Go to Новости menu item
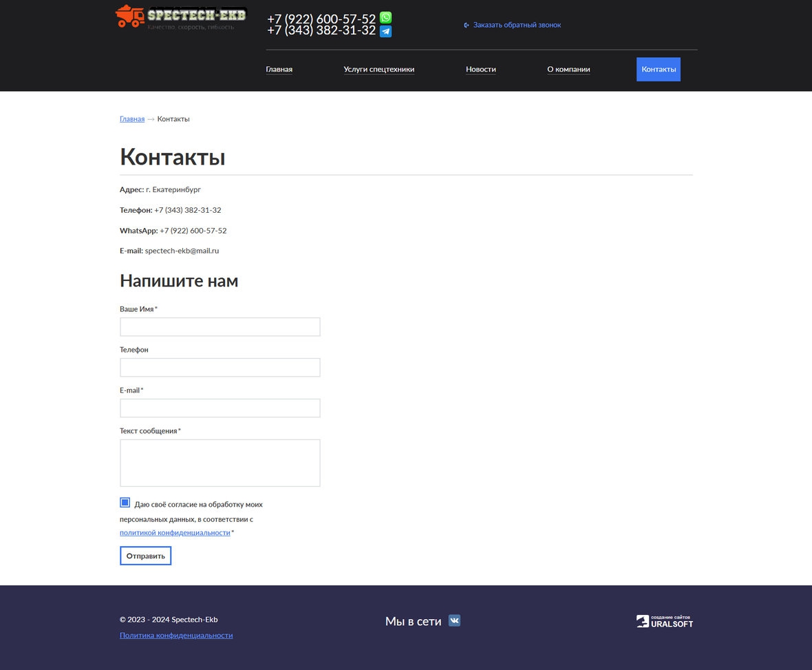 [480, 70]
